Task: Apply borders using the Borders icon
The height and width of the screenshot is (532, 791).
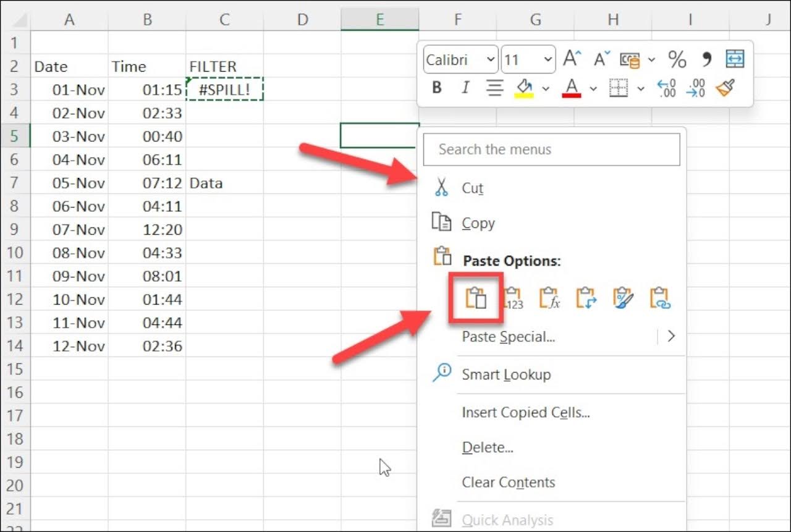Action: [619, 88]
